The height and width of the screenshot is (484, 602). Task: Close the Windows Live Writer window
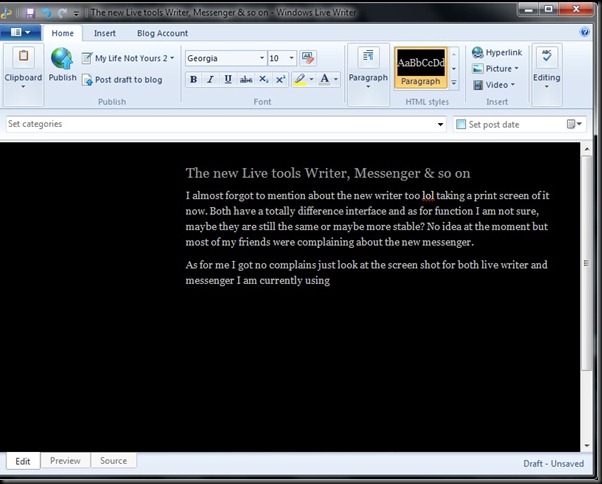576,9
